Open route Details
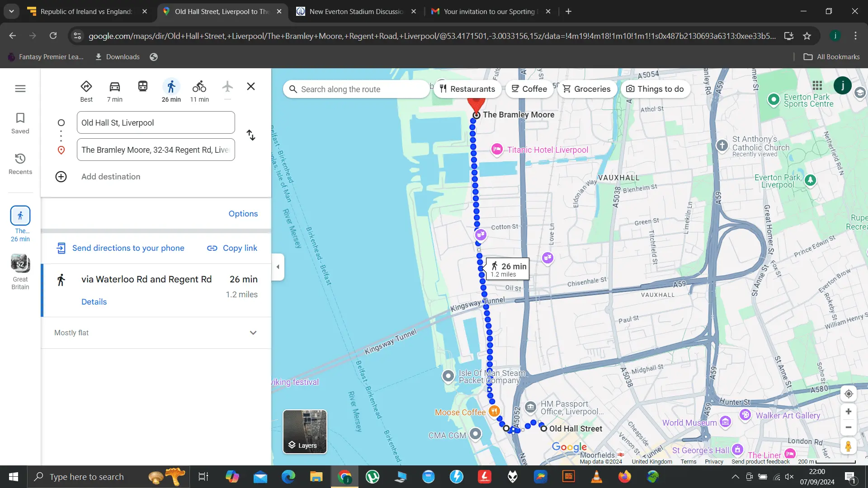 (94, 302)
